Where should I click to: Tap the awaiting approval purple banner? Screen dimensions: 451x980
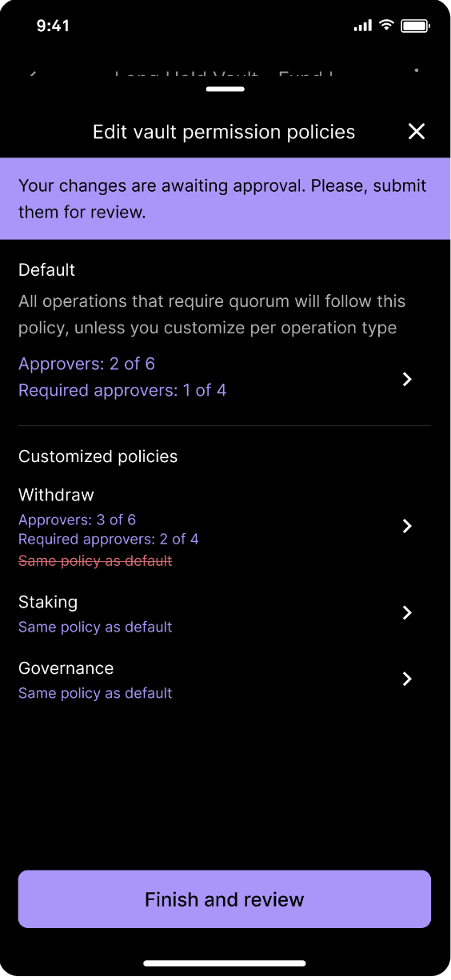click(x=225, y=199)
